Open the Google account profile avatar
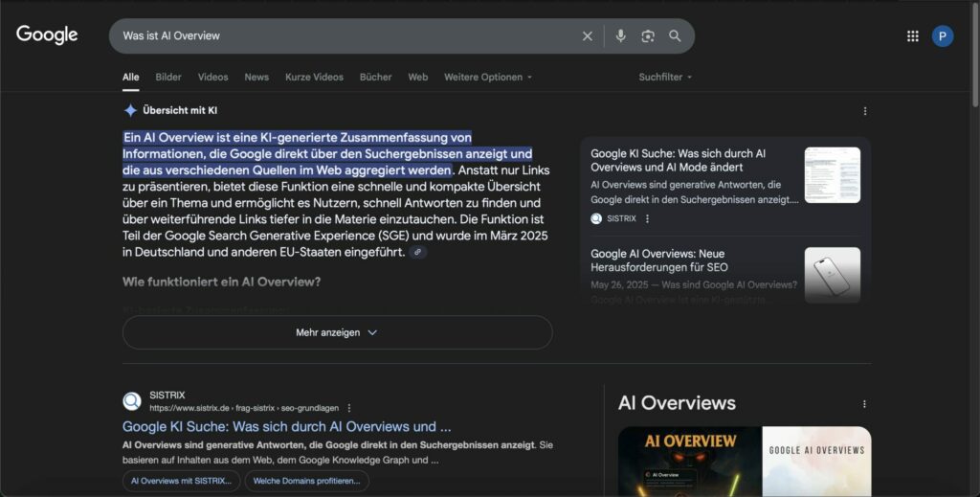 943,36
